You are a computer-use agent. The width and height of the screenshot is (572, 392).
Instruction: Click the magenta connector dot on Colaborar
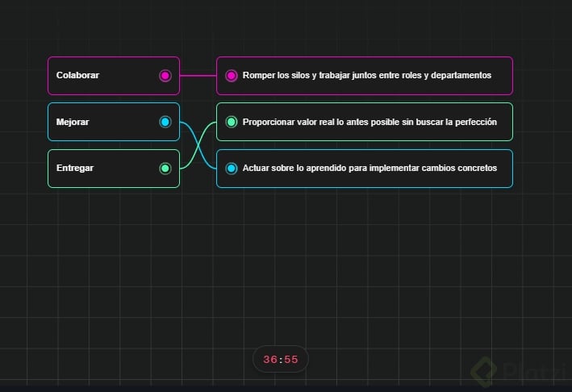pos(165,76)
